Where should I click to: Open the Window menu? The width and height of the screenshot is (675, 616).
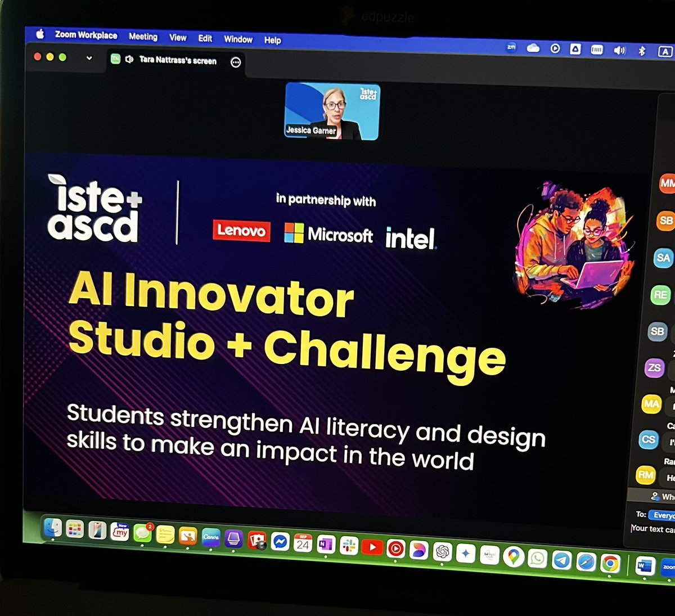pyautogui.click(x=238, y=39)
